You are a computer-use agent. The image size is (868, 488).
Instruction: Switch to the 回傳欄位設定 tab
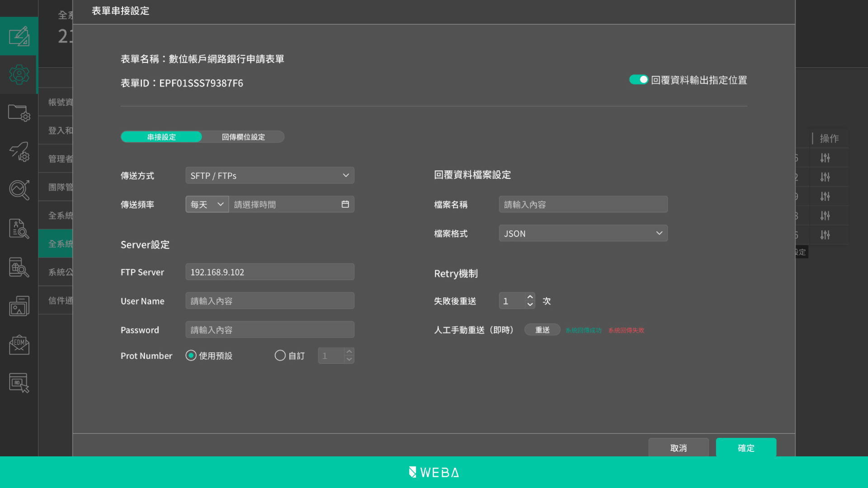pos(243,137)
